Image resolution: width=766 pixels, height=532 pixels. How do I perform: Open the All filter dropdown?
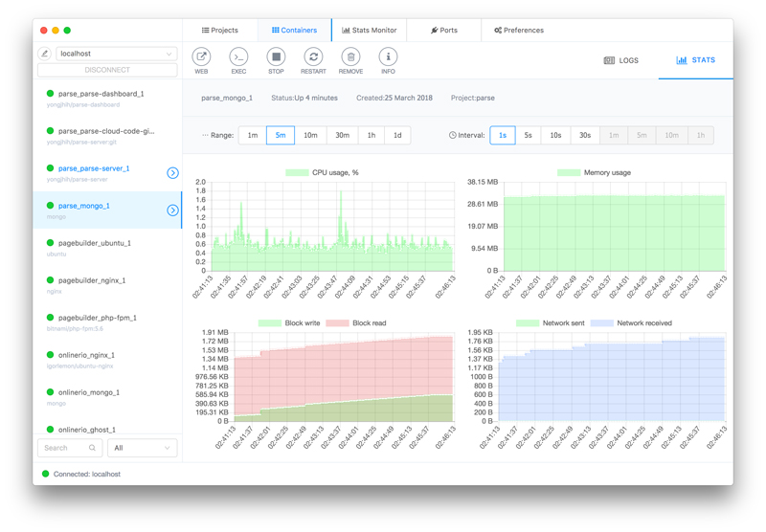[142, 448]
